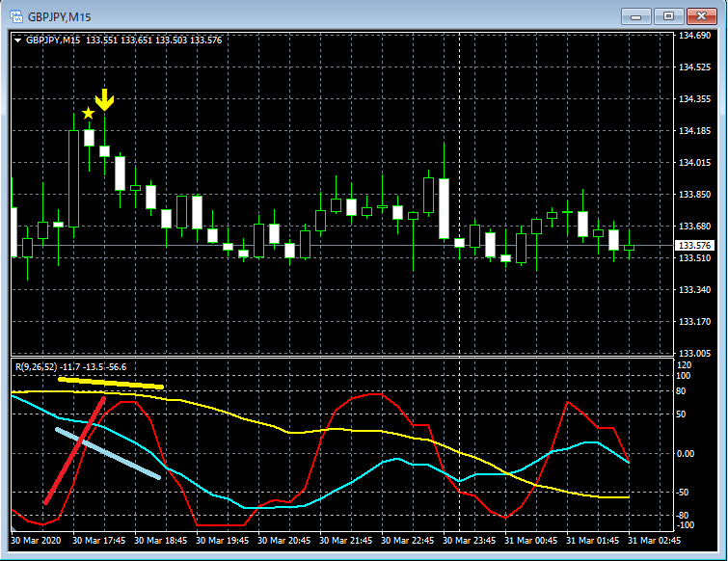This screenshot has height=561, width=728.
Task: Click the tallest white candle near the star
Action: pyautogui.click(x=73, y=178)
